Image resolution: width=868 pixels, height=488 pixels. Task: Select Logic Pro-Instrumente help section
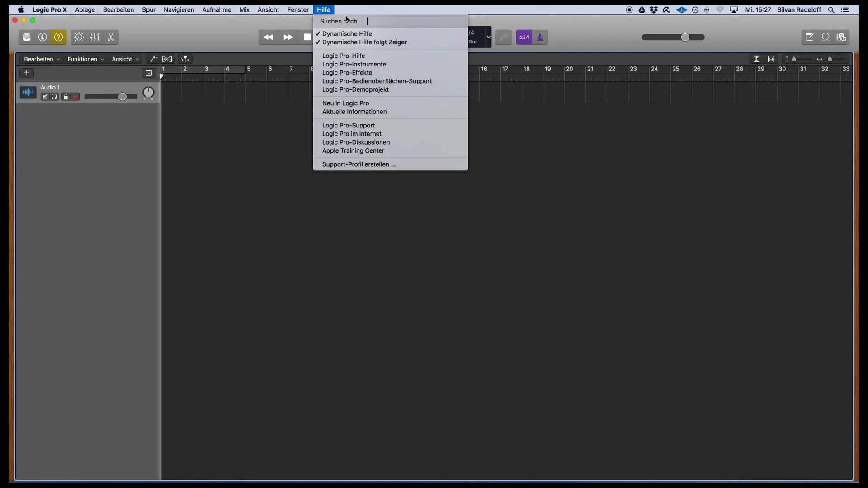pyautogui.click(x=354, y=64)
